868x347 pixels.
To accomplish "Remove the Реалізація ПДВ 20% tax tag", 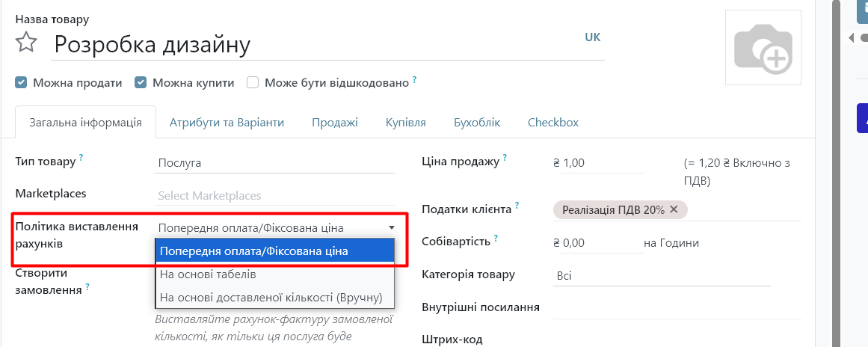I will [674, 209].
